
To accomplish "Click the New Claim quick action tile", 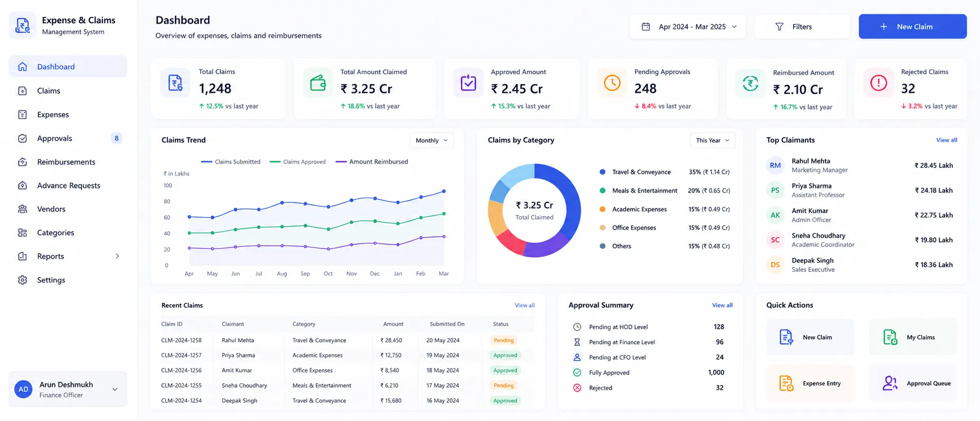I will click(810, 337).
